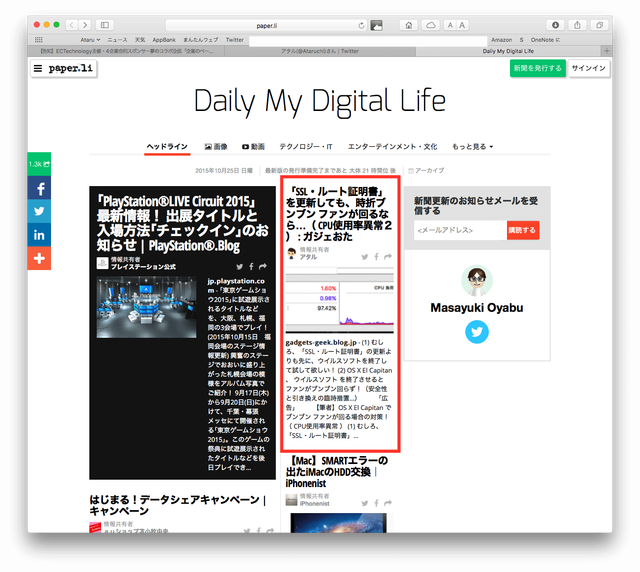Click the email address input field
Screen dimensions: 640x572
(460, 230)
